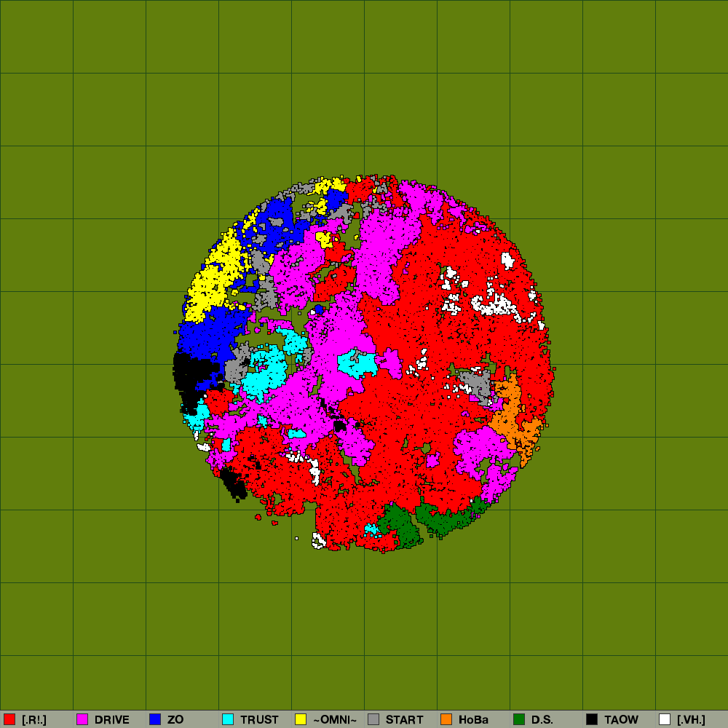Viewport: 728px width, 728px height.
Task: Select the D.S. legend label
Action: click(542, 720)
